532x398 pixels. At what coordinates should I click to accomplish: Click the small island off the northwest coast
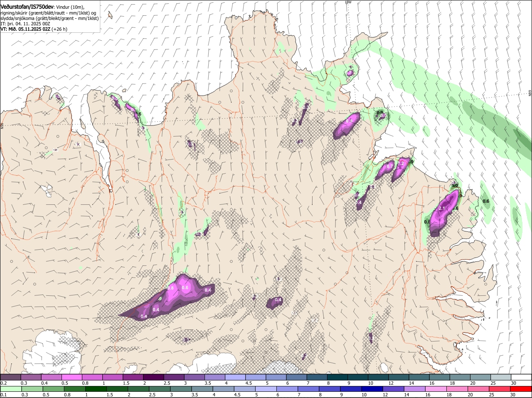coord(110,15)
